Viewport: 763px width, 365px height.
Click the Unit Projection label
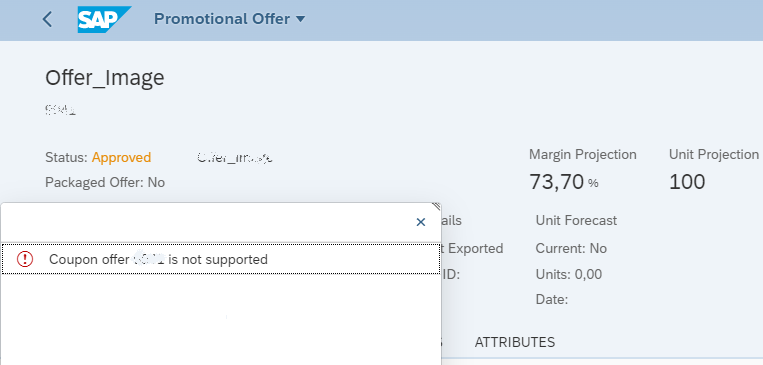coord(714,155)
